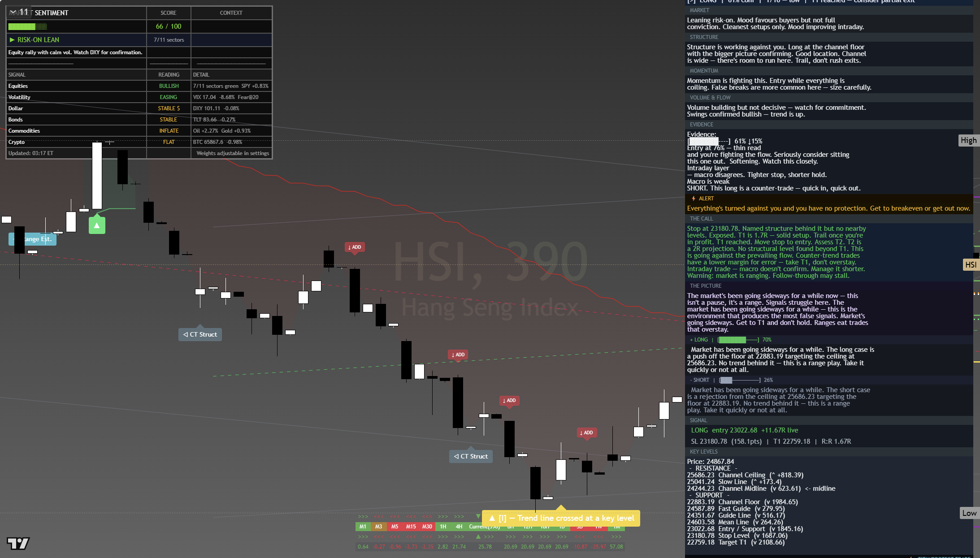This screenshot has width=980, height=558.
Task: Click 'Weights adjustable in settings' note
Action: point(233,153)
